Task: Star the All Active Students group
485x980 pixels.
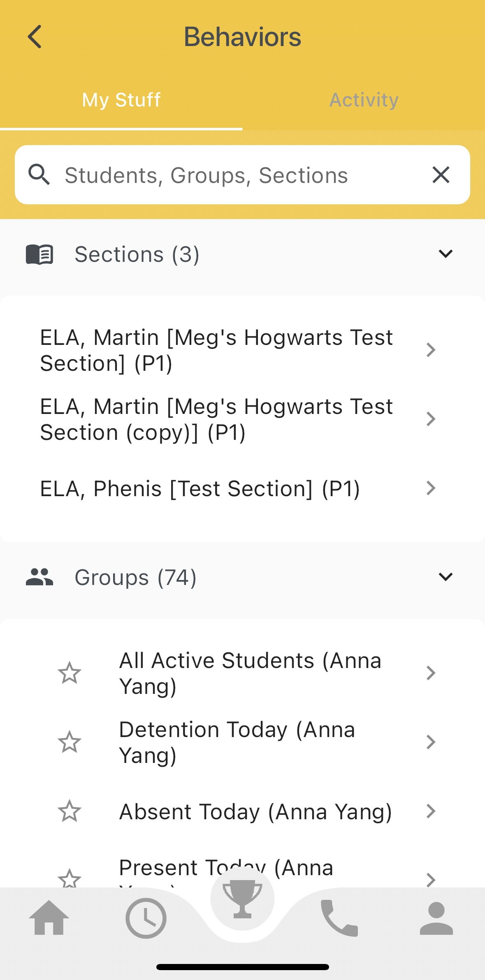Action: pos(69,673)
